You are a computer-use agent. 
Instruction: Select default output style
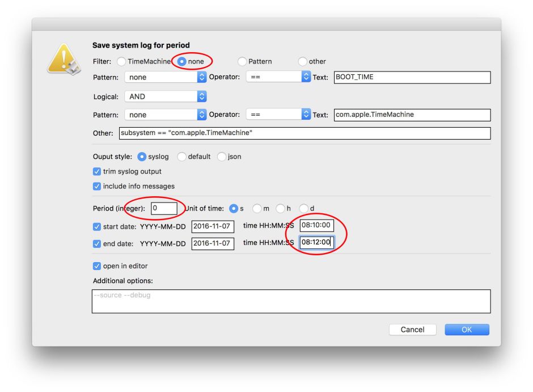point(182,157)
